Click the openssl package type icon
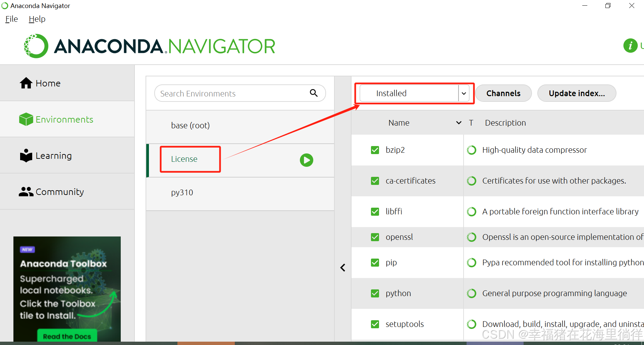Viewport: 644px width, 345px height. 472,237
